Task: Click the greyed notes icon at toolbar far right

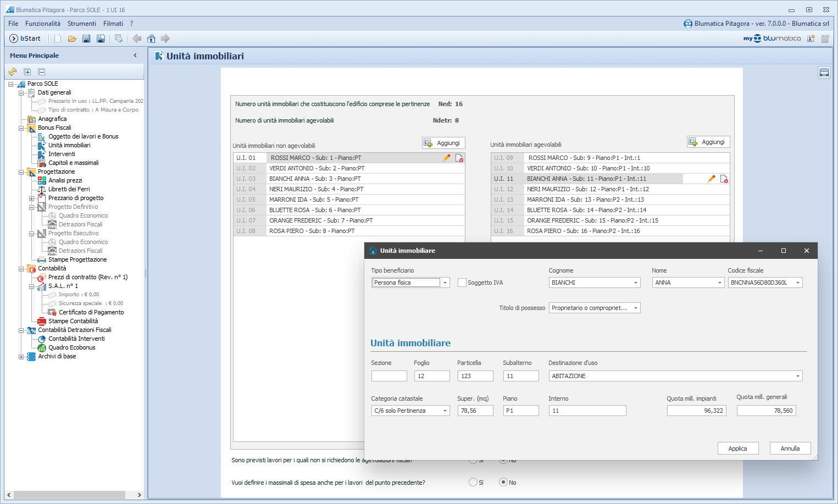Action: pyautogui.click(x=825, y=38)
